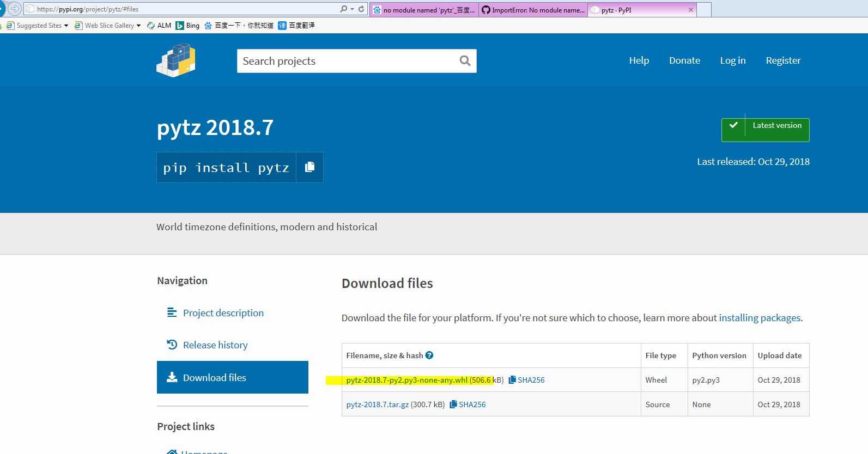Viewport: 868px width, 454px height.
Task: Click the search magnifier icon in search box
Action: [x=465, y=61]
